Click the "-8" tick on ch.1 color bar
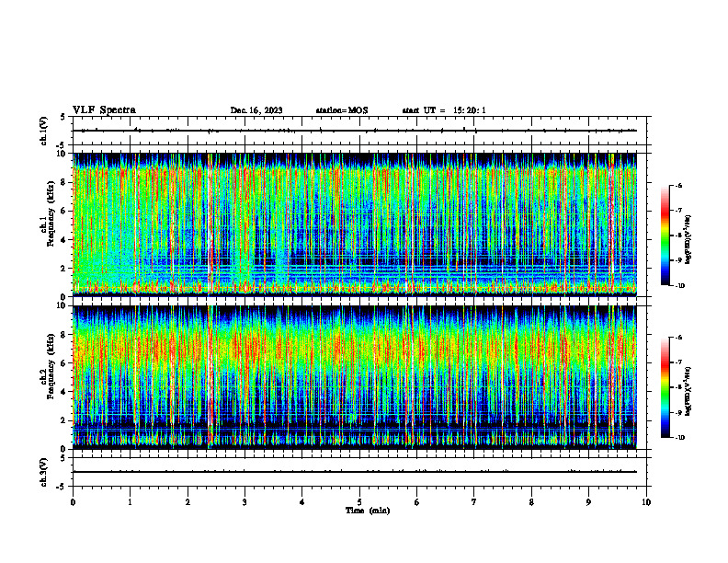Screen dimensions: 728x563 (678, 236)
